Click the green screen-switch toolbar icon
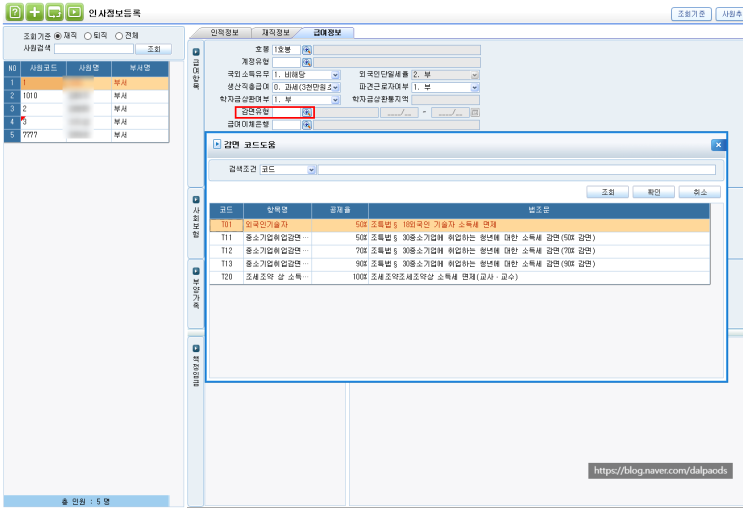The width and height of the screenshot is (743, 510). coord(54,12)
